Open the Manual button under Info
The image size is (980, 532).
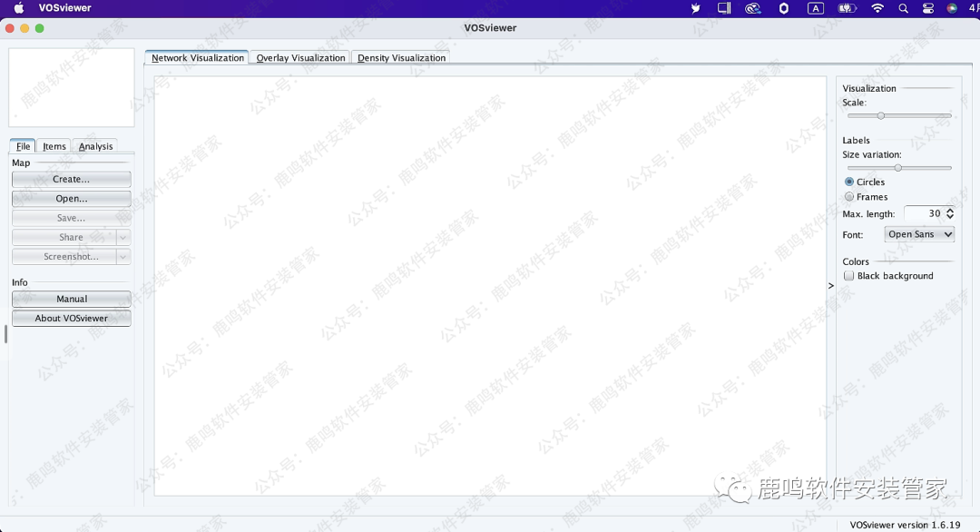coord(71,299)
